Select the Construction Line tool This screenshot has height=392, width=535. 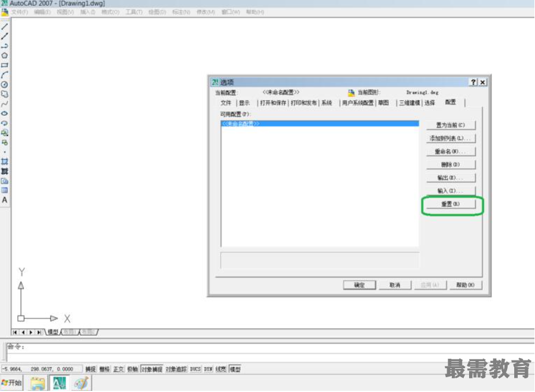click(x=5, y=36)
